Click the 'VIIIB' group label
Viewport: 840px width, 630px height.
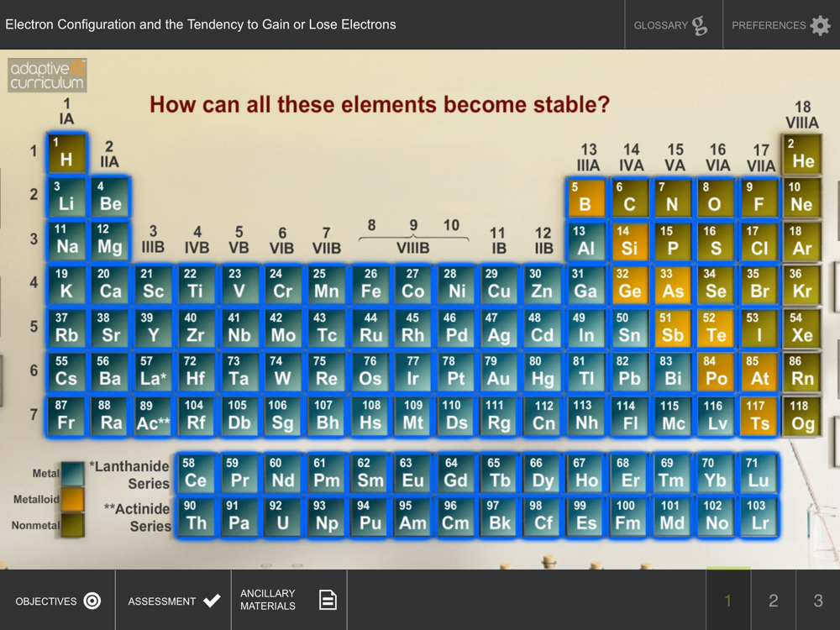413,248
